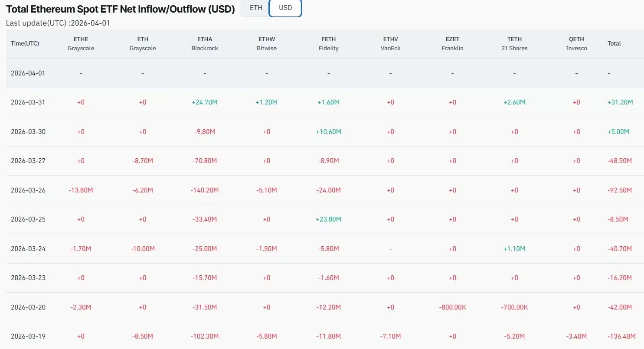
Task: Click the FETH Fidelity column header
Action: click(x=328, y=44)
